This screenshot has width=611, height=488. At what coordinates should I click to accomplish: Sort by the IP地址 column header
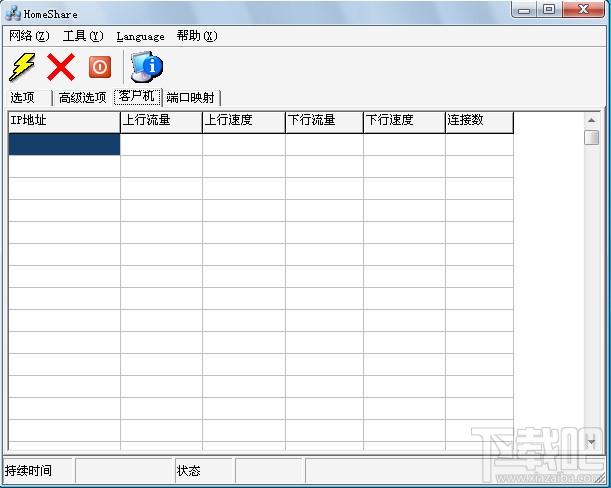tap(64, 122)
